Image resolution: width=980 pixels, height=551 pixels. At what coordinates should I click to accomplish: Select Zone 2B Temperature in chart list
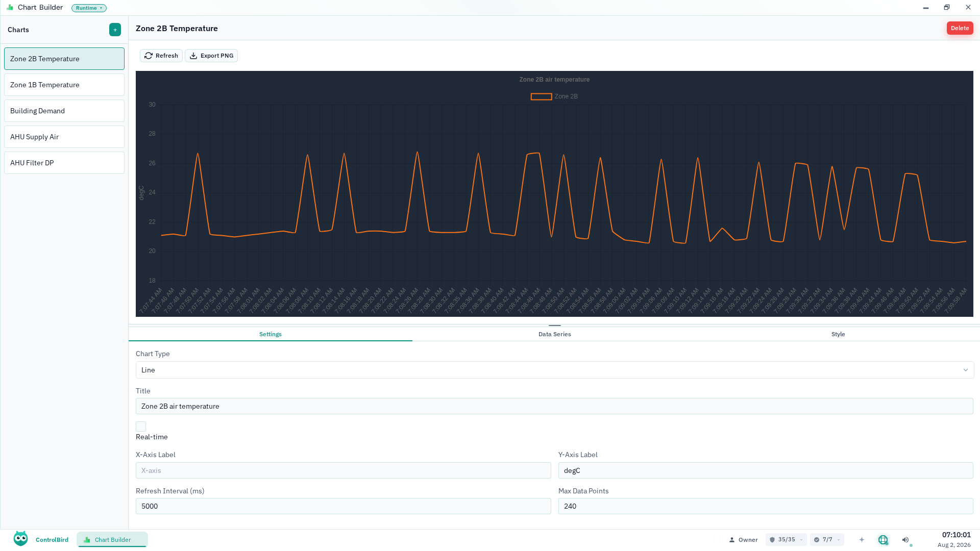(x=64, y=59)
